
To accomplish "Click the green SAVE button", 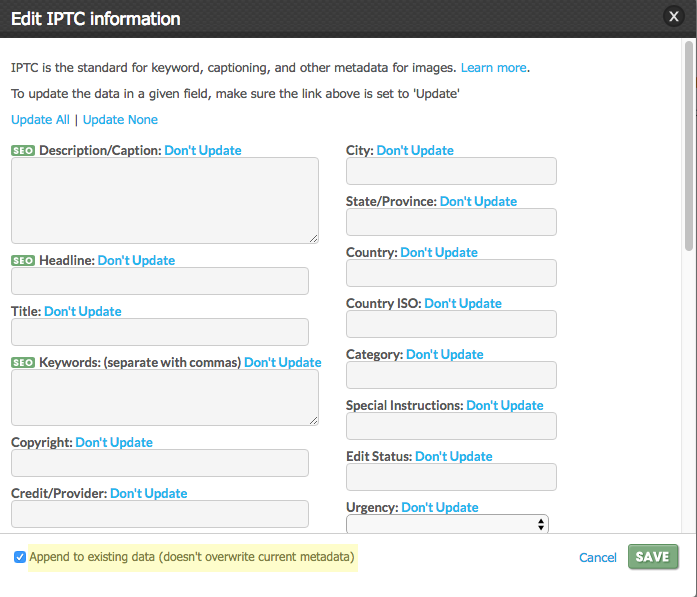I will point(653,557).
